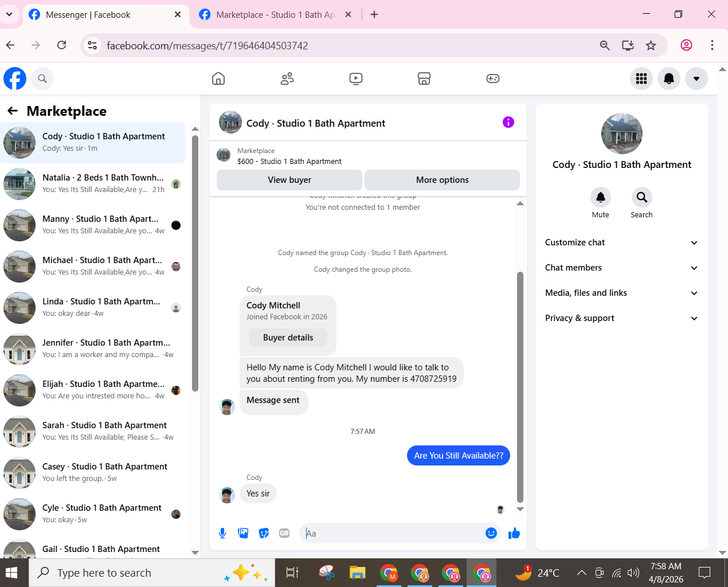The image size is (728, 587).
Task: Open Michael Studio 1 Bath chat
Action: [x=93, y=267]
